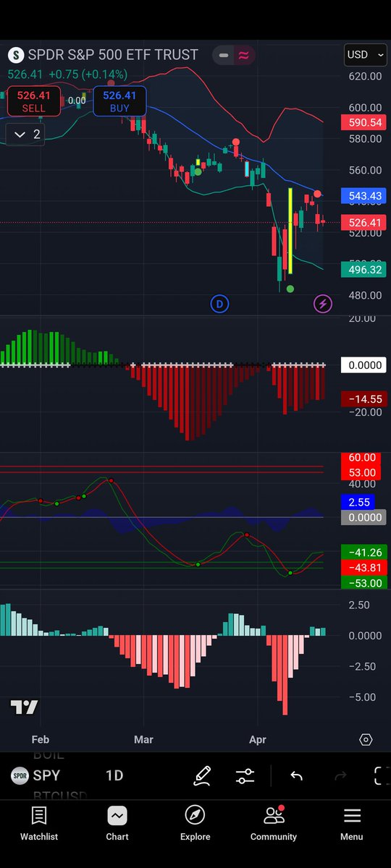Viewport: 391px width, 868px height.
Task: Open the Community tab
Action: [x=274, y=825]
